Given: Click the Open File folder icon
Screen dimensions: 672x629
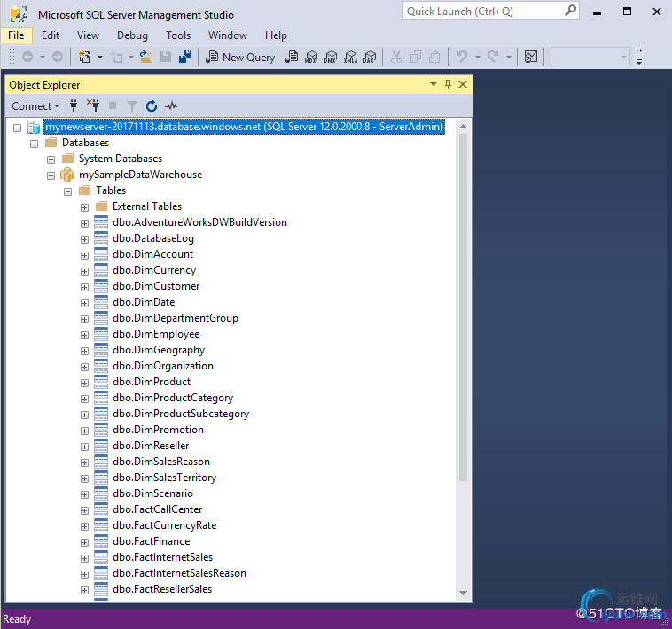Looking at the screenshot, I should (x=146, y=57).
